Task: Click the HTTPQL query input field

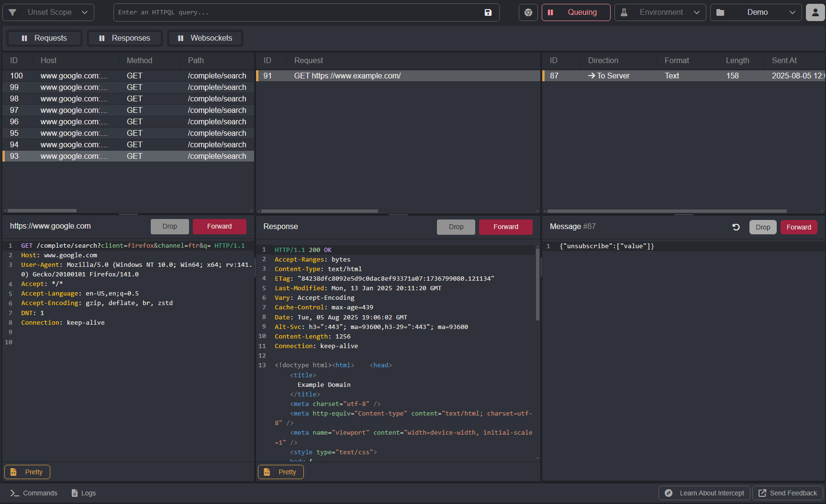Action: click(x=297, y=12)
